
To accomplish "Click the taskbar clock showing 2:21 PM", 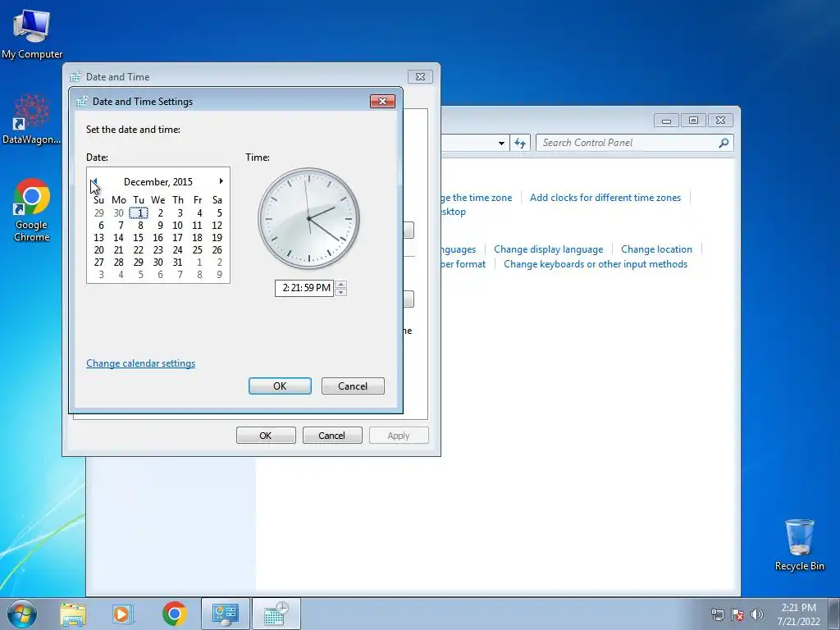I will coord(798,614).
